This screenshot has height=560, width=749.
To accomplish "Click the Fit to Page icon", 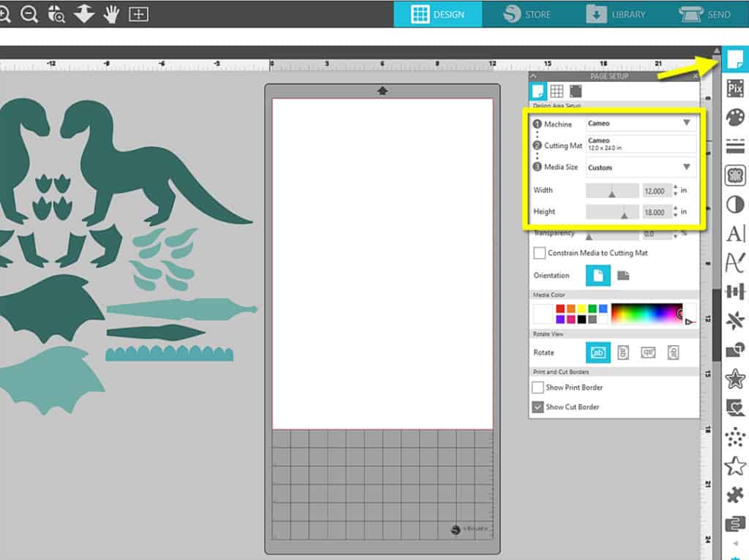I will pyautogui.click(x=138, y=14).
